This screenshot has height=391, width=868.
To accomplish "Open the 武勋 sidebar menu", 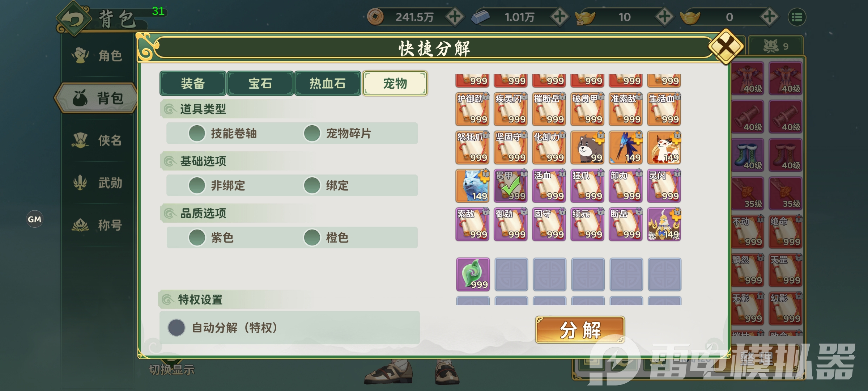I will click(x=98, y=183).
